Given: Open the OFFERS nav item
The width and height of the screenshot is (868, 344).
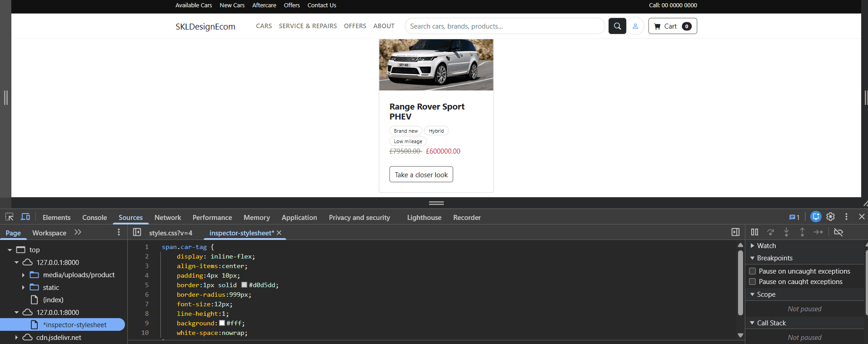Looking at the screenshot, I should [x=355, y=26].
